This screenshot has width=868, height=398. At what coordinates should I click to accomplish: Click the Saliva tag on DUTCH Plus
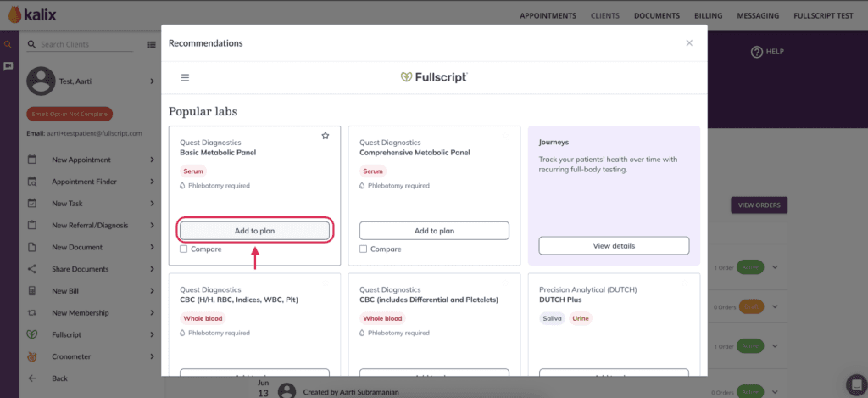552,319
